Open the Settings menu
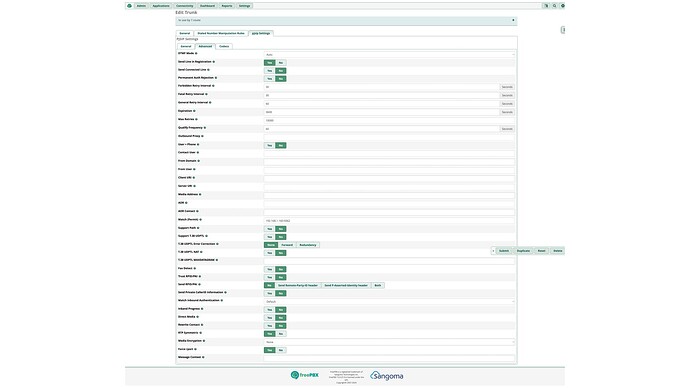Screen dimensions: 690x388 click(x=244, y=6)
